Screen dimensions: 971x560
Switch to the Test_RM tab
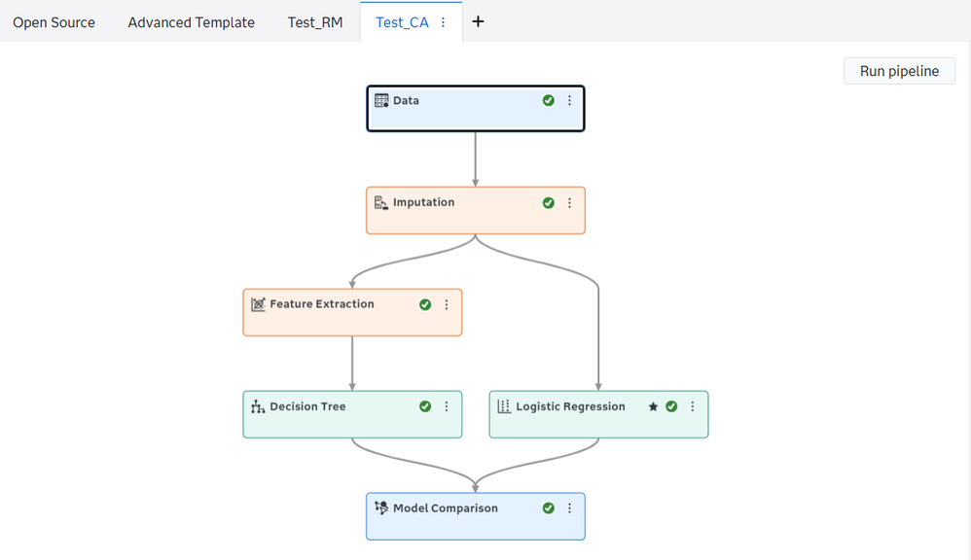point(315,22)
